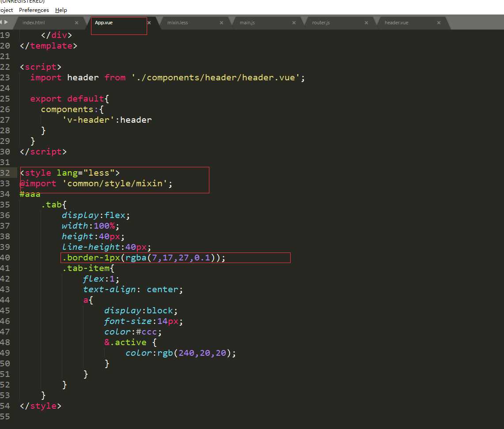Click the closing </template> tag
504x429 pixels.
click(x=49, y=45)
